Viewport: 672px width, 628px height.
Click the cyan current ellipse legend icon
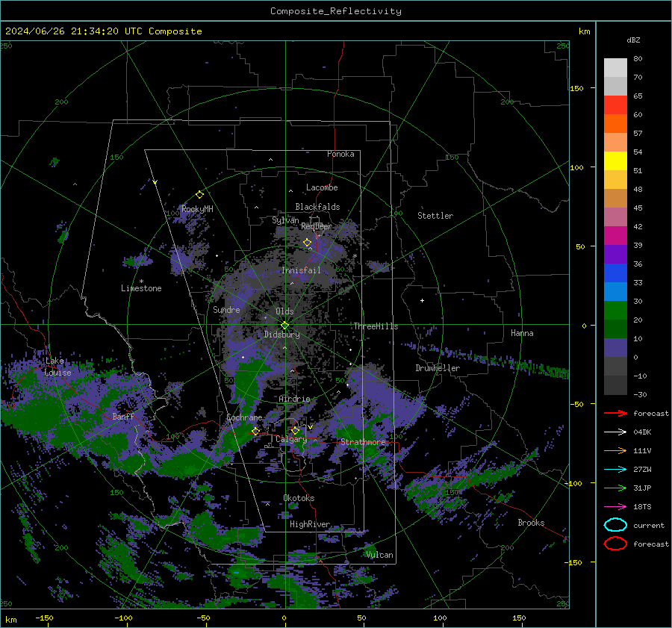click(615, 525)
